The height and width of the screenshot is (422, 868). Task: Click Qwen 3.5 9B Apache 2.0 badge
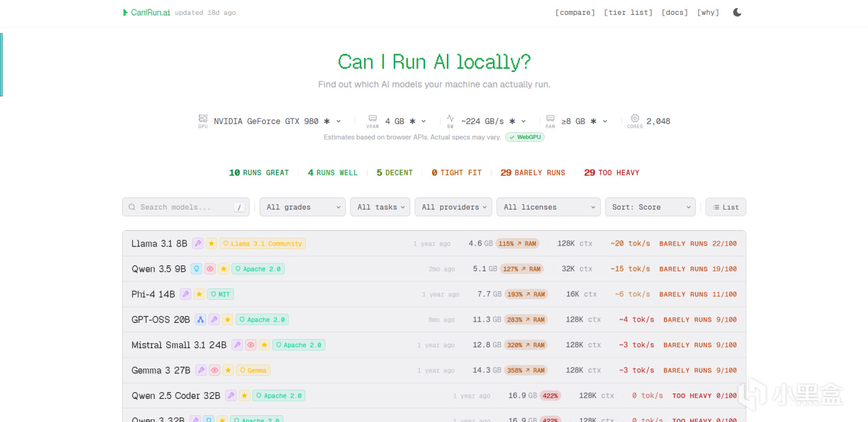(258, 269)
